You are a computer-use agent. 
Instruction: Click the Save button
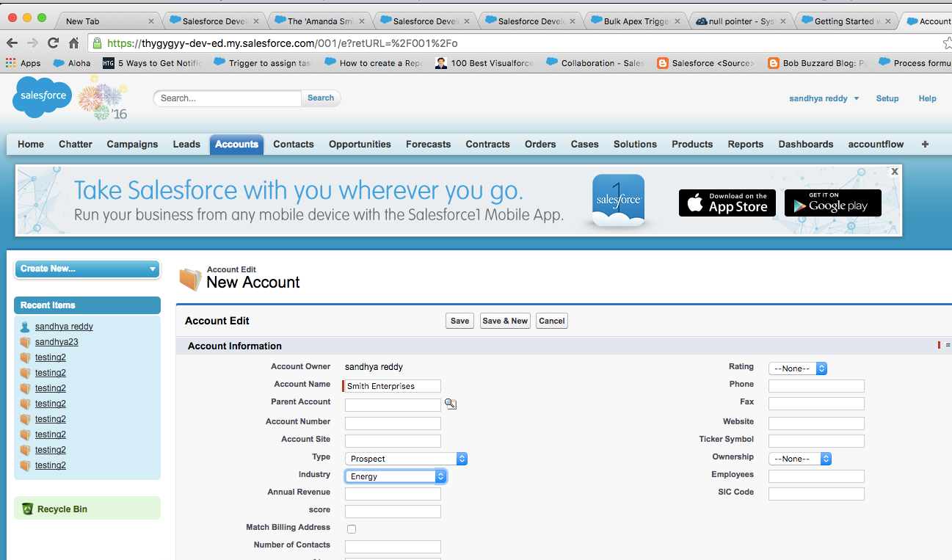click(460, 321)
